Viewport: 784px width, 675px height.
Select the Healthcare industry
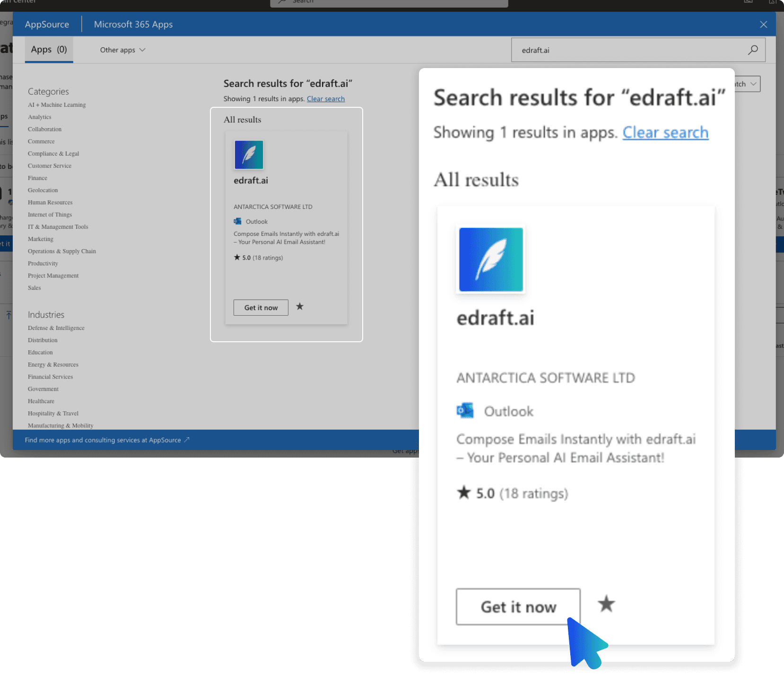coord(41,401)
